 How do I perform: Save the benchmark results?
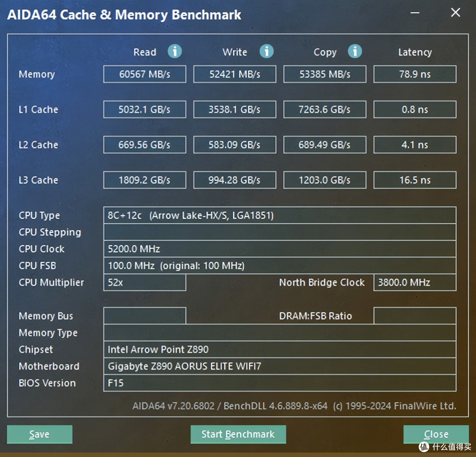point(40,434)
